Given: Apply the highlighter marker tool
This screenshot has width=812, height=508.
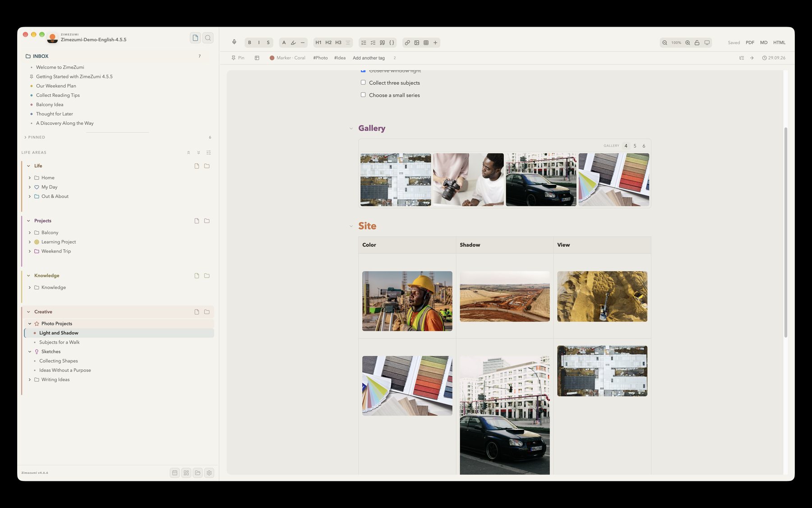Looking at the screenshot, I should pyautogui.click(x=293, y=42).
